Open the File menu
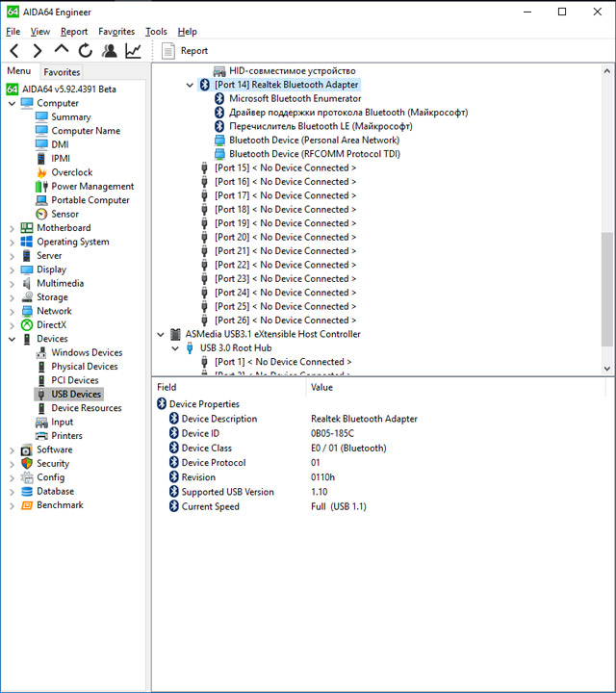616x693 pixels. [x=13, y=32]
